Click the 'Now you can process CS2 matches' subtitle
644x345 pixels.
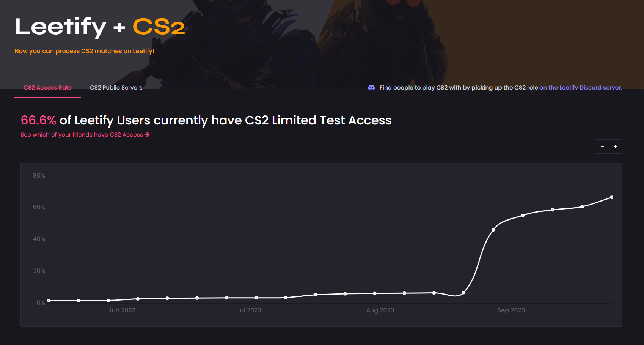click(x=84, y=50)
